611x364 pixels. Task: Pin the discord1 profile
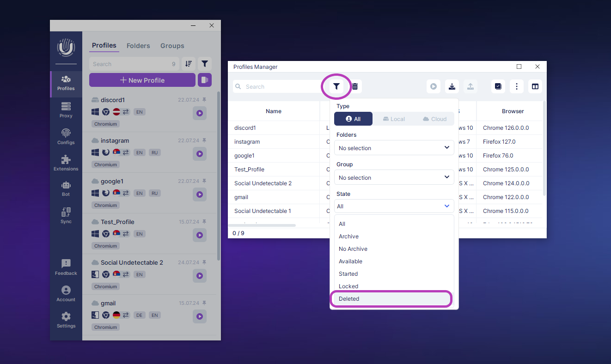click(205, 100)
